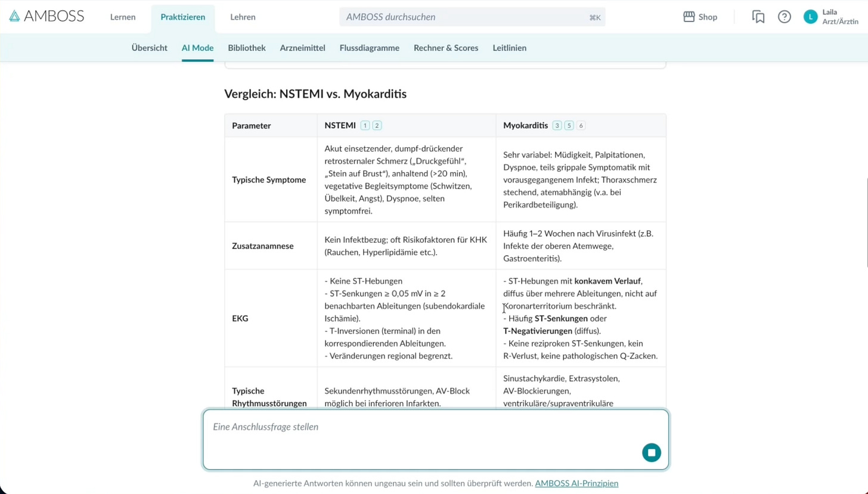Screen dimensions: 868x494
Task: Switch to the Lernen tab
Action: click(x=123, y=17)
